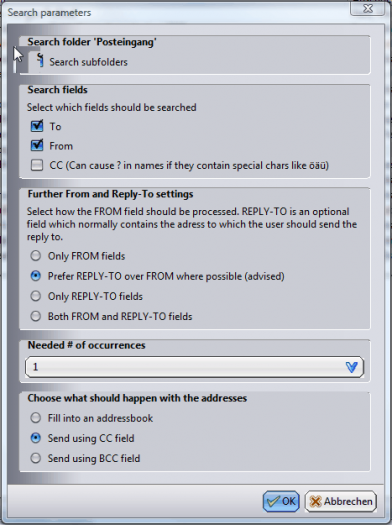Close the Search parameters dialog
The height and width of the screenshot is (525, 392).
[x=368, y=8]
